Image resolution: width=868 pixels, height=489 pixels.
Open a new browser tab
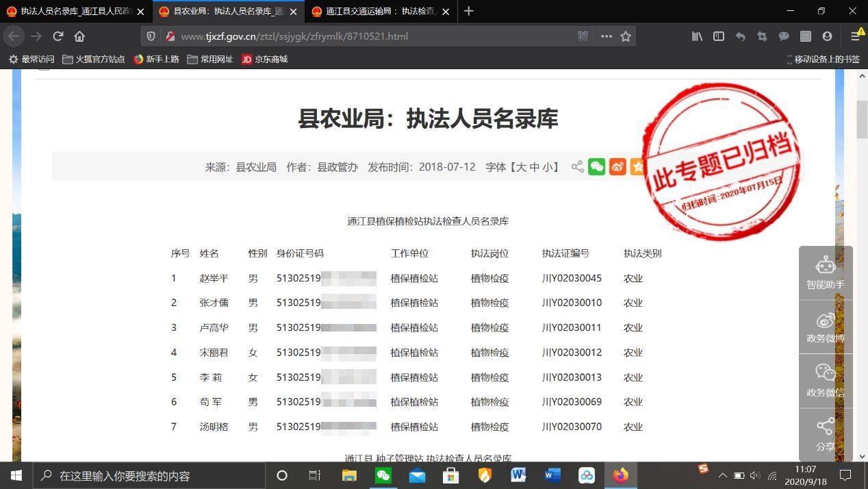469,11
